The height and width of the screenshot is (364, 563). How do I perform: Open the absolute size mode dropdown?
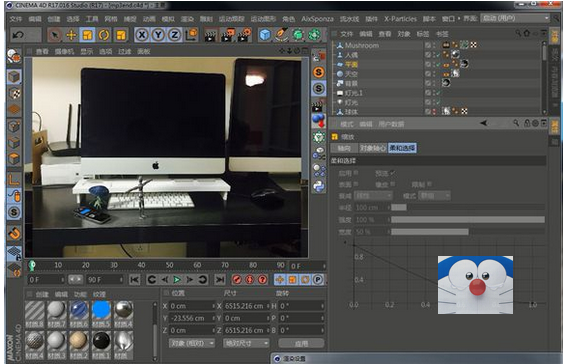(246, 344)
